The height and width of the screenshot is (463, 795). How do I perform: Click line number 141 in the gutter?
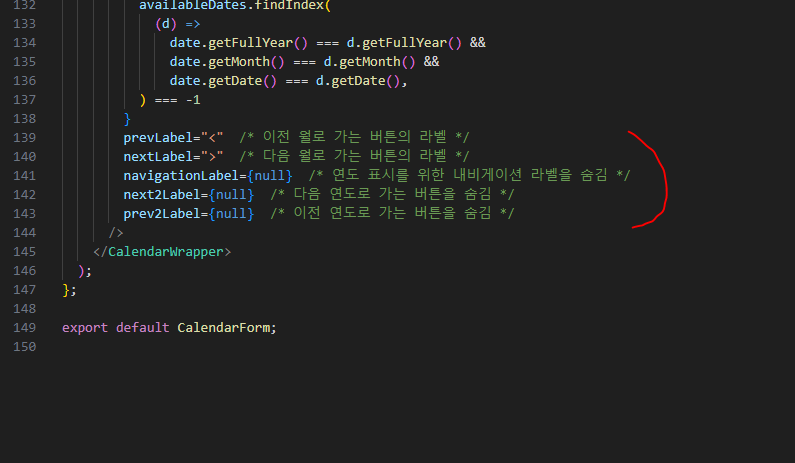point(24,175)
